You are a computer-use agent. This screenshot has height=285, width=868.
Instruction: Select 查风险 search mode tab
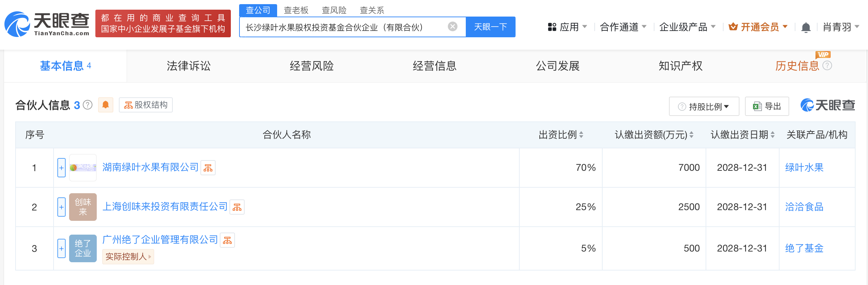pos(334,10)
